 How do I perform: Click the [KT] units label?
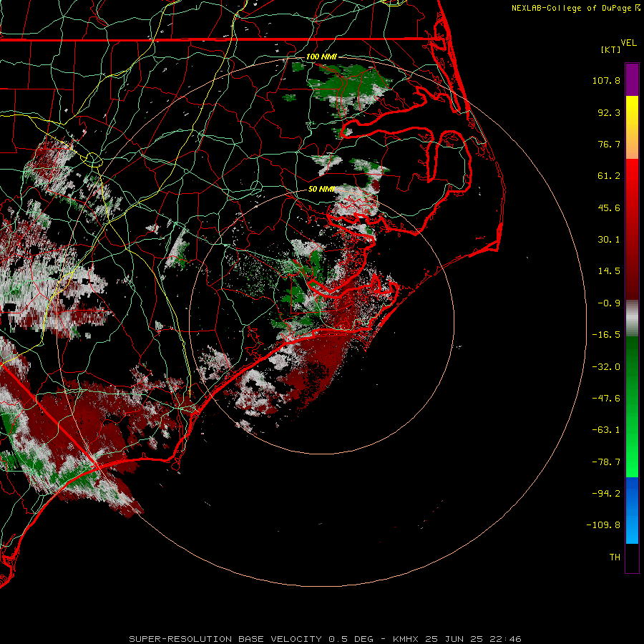(610, 49)
